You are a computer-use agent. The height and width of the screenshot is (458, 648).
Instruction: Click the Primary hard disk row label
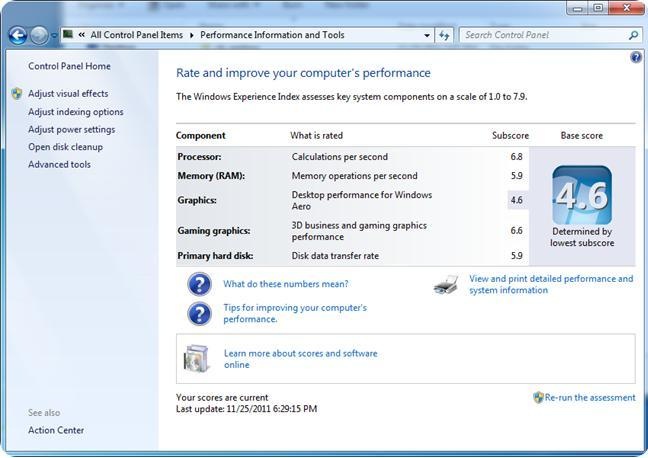(215, 256)
